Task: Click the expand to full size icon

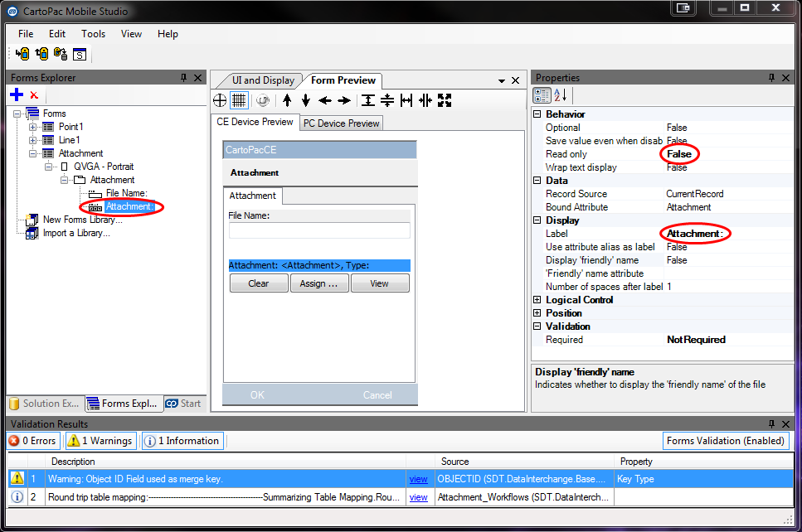Action: [x=445, y=100]
